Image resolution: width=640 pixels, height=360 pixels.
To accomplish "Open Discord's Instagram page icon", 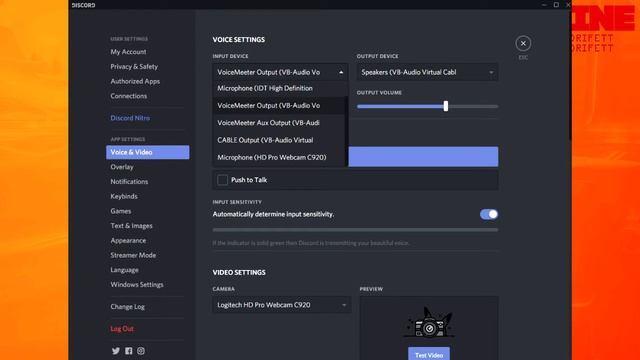I will click(x=141, y=351).
